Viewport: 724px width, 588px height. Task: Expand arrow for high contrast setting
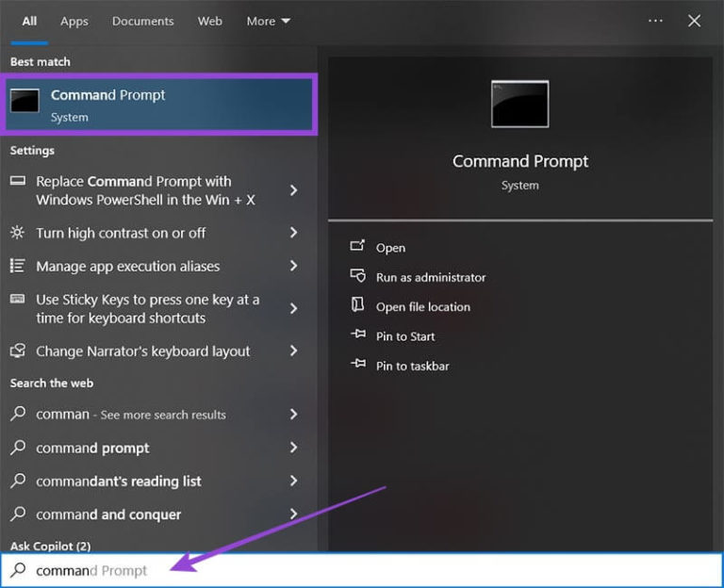click(294, 233)
